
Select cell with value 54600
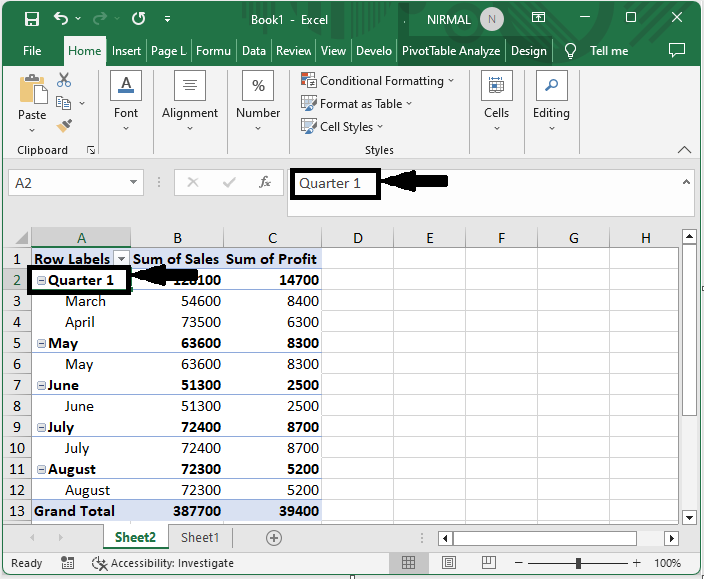[177, 301]
